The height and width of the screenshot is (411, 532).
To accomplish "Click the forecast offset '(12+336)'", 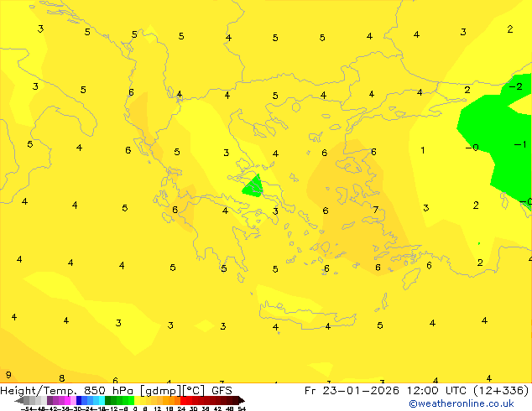I will coord(501,391).
